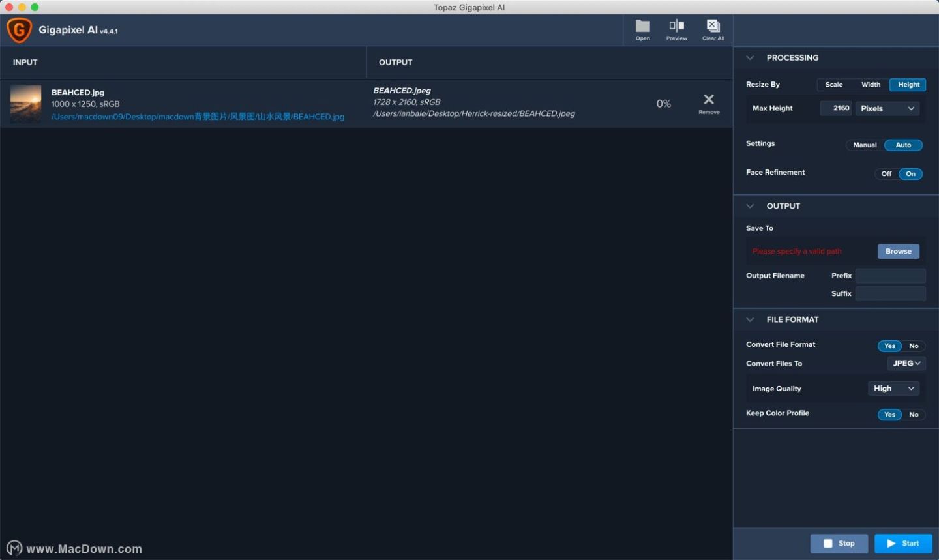This screenshot has height=560, width=939.
Task: Click the INPUT column header
Action: 25,63
